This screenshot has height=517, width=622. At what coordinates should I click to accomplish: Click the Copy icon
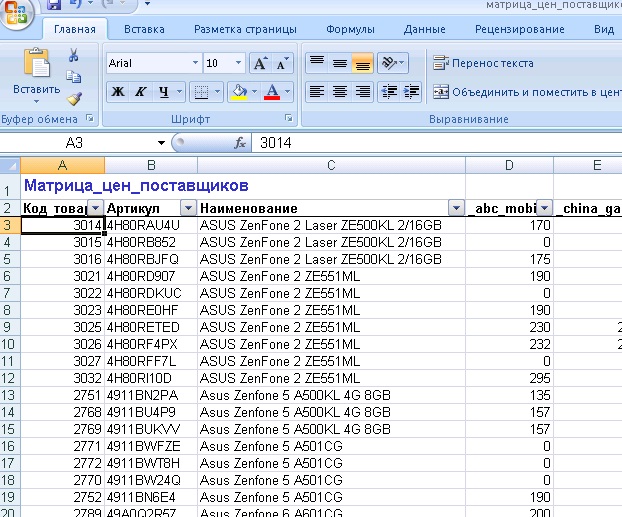coord(73,77)
